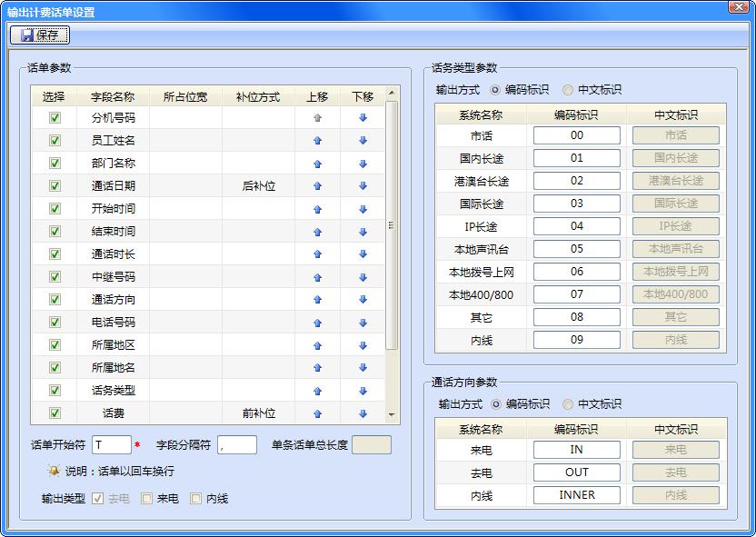
Task: Select 中文标识 radio in 话务类型参数
Action: click(x=568, y=90)
